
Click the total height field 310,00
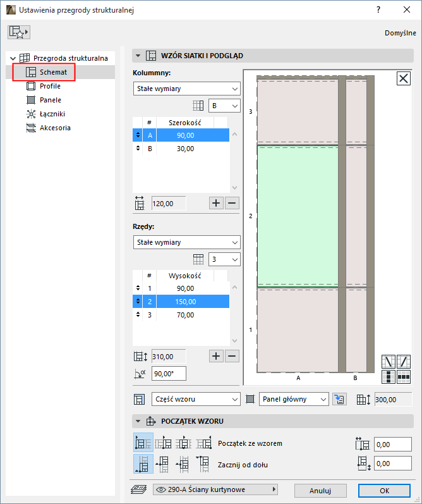pos(169,357)
